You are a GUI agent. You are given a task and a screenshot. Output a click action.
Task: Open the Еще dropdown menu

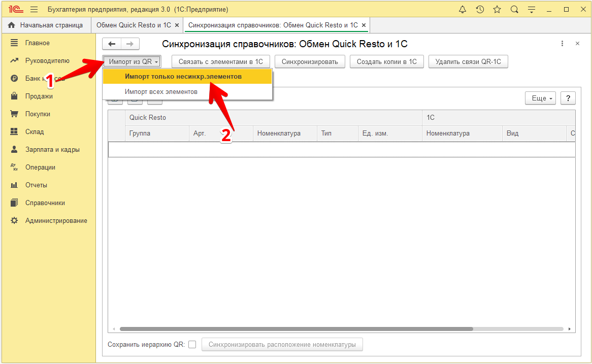540,98
